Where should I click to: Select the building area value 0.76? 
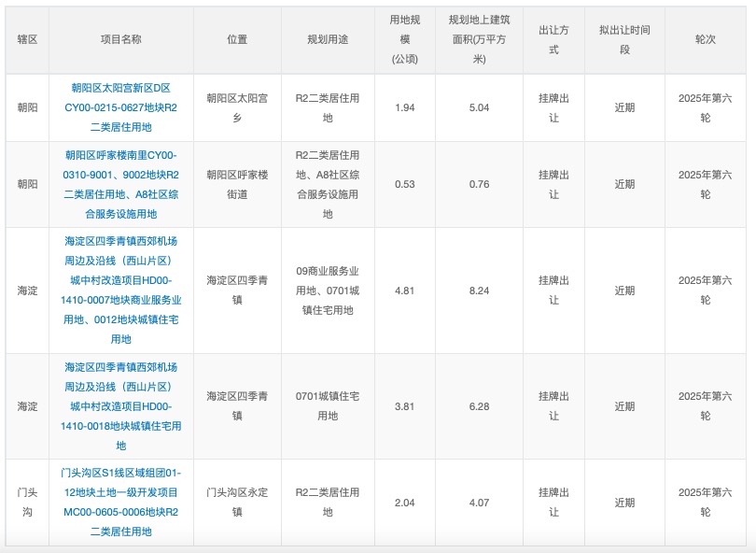479,184
